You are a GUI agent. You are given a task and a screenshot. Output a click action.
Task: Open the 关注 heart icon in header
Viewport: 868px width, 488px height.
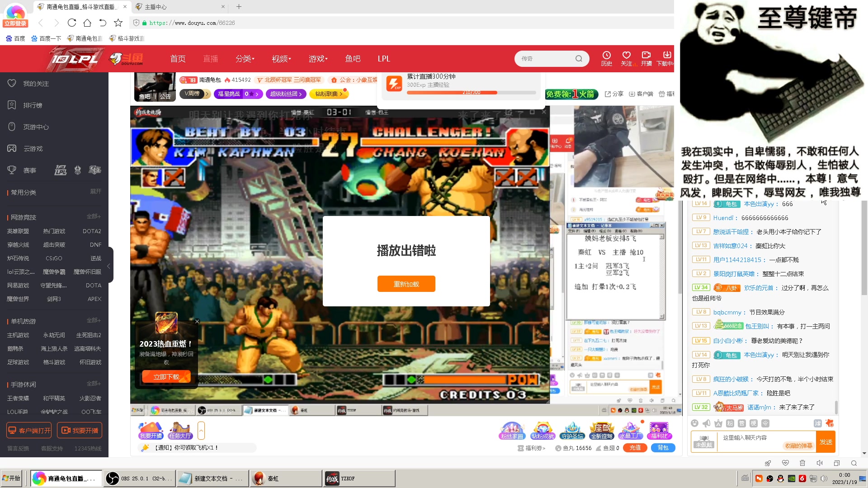tap(626, 58)
